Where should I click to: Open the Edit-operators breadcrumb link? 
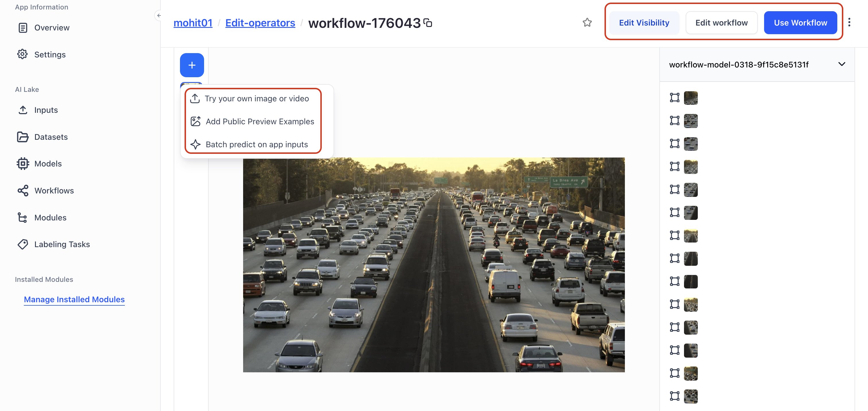point(260,22)
